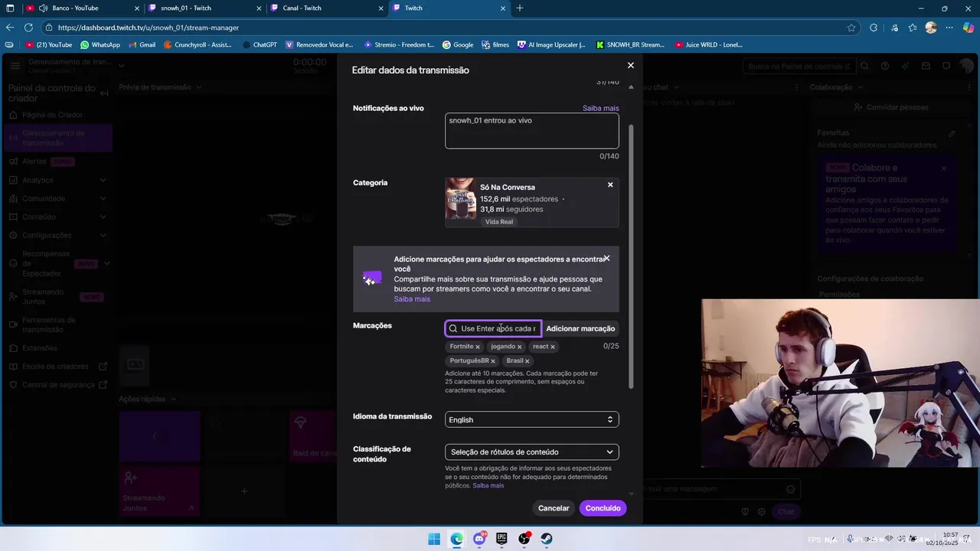
Task: Click the Só Na Conversa category thumbnail
Action: coord(461,199)
